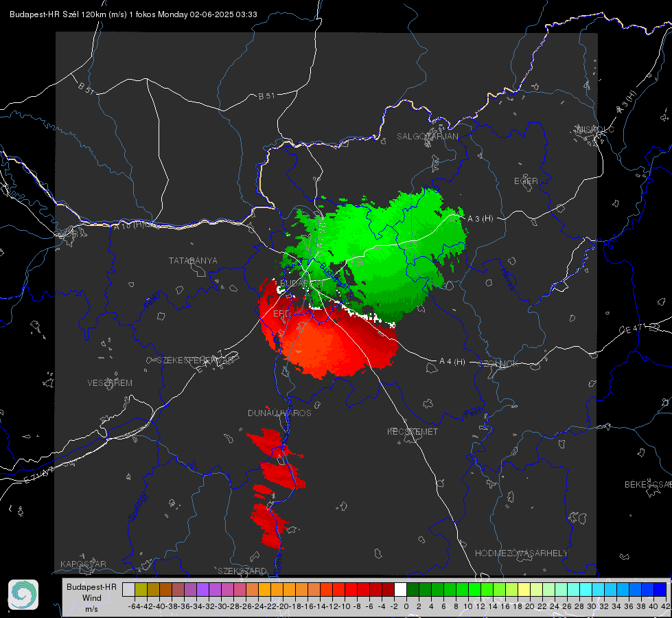Click the MISKOLC city label
Screen dimensions: 672x618
(595, 129)
